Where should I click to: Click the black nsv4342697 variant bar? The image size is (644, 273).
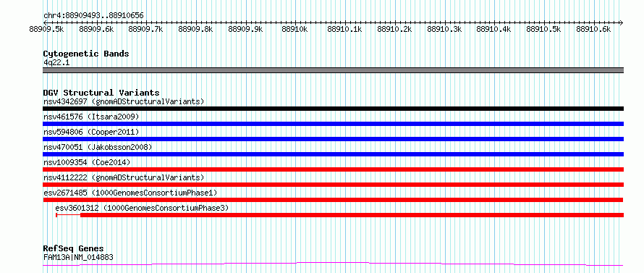click(x=333, y=109)
